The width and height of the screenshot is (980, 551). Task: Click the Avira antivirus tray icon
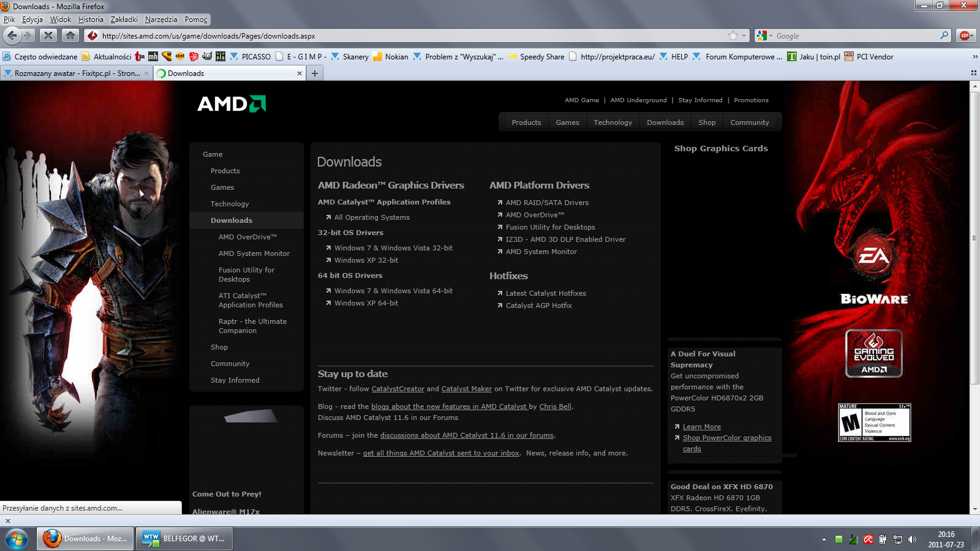tap(868, 539)
